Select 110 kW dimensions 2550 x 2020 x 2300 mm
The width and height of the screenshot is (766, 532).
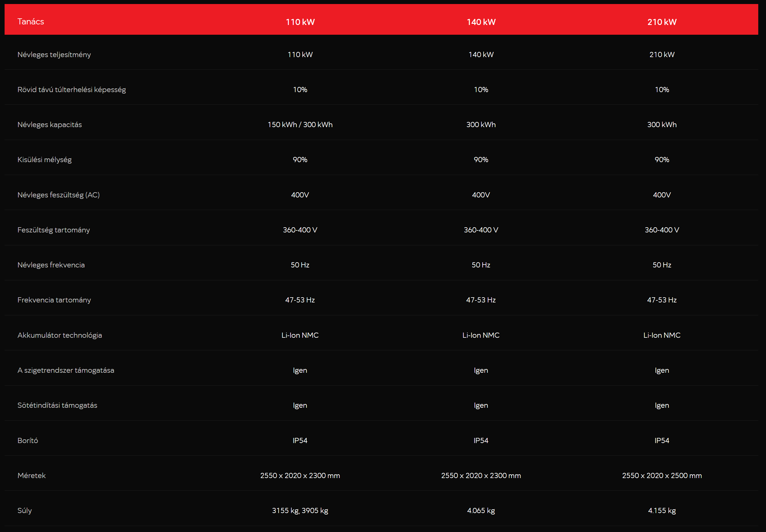coord(300,476)
